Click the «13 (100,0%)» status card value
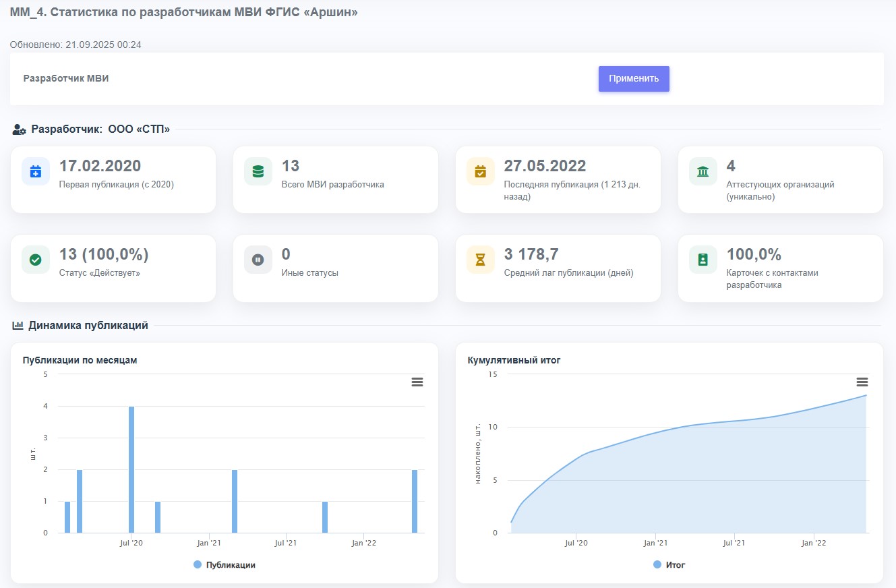The image size is (896, 588). (104, 254)
